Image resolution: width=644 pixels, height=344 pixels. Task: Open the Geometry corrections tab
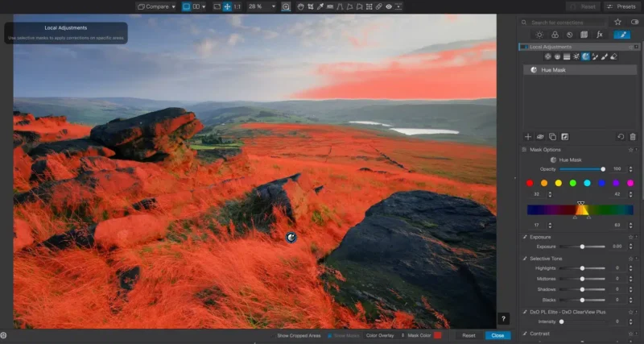[x=584, y=35]
